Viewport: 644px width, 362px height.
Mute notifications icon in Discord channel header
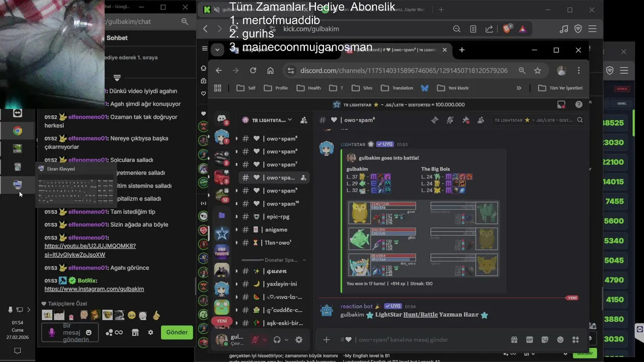click(x=450, y=120)
